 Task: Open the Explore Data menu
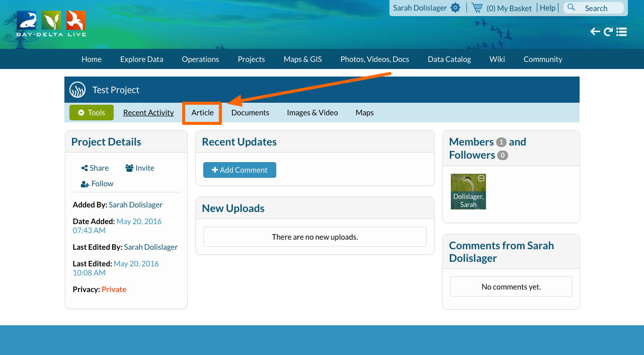141,59
